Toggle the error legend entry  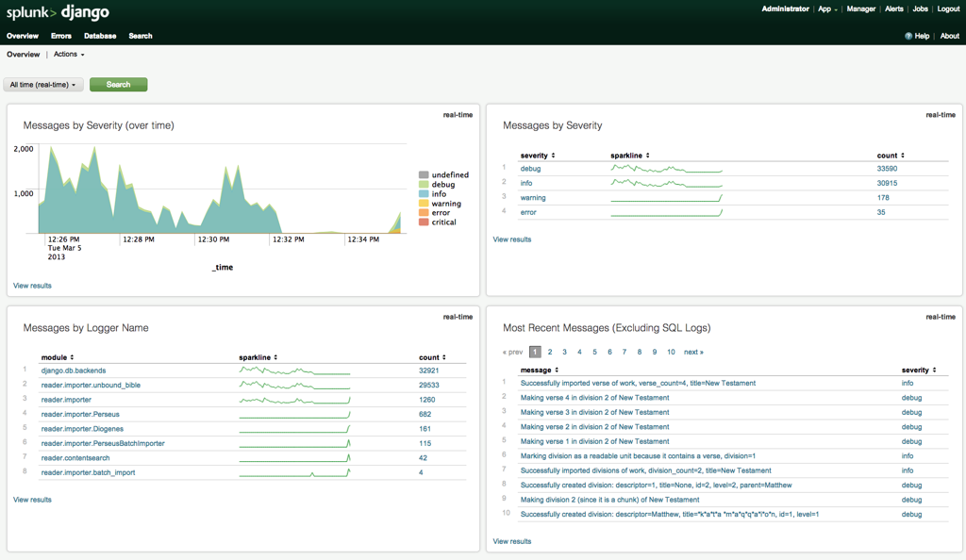coord(434,213)
